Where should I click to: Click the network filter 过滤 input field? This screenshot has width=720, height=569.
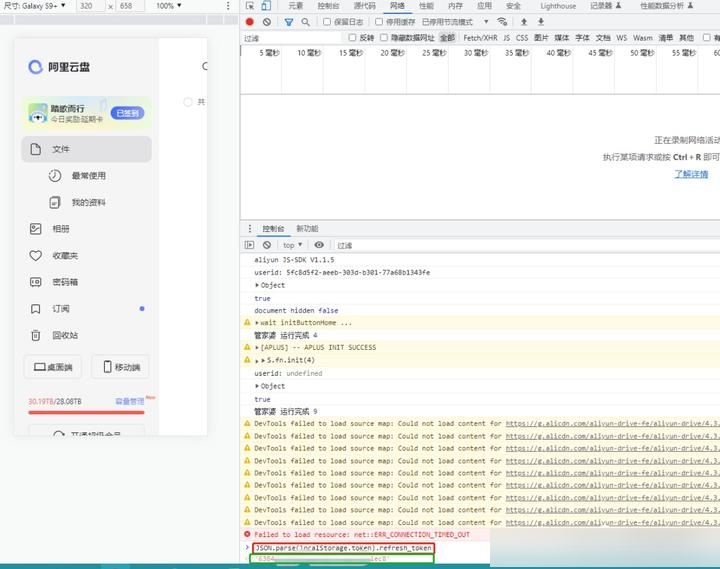tap(292, 38)
